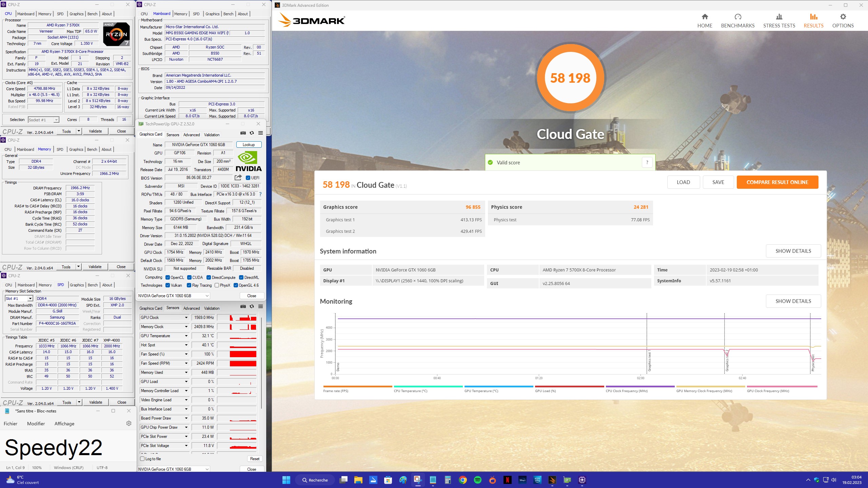This screenshot has height=488, width=868.
Task: Click the BIOS export share icon in GPU-Z
Action: [x=238, y=177]
